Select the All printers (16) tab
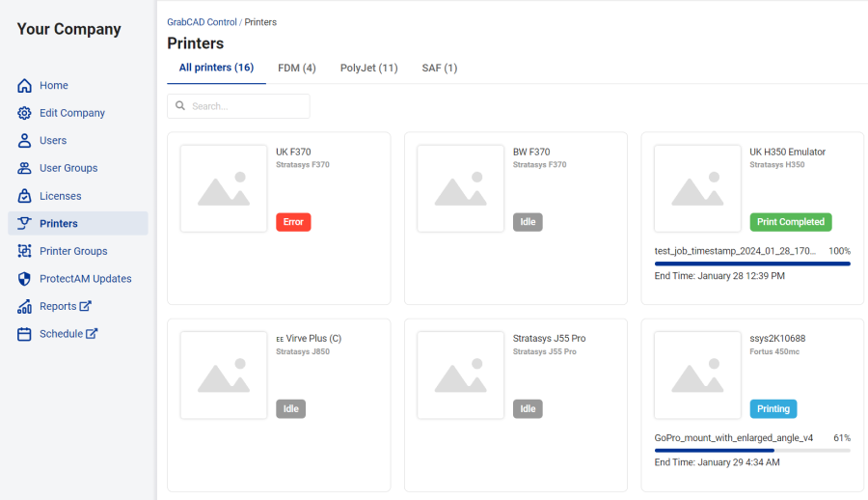 (x=216, y=68)
